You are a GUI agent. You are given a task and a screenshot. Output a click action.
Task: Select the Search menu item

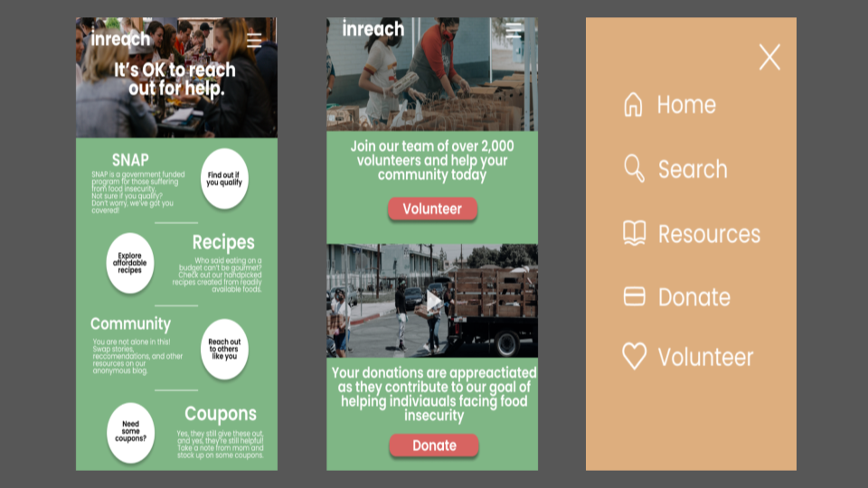pos(676,169)
